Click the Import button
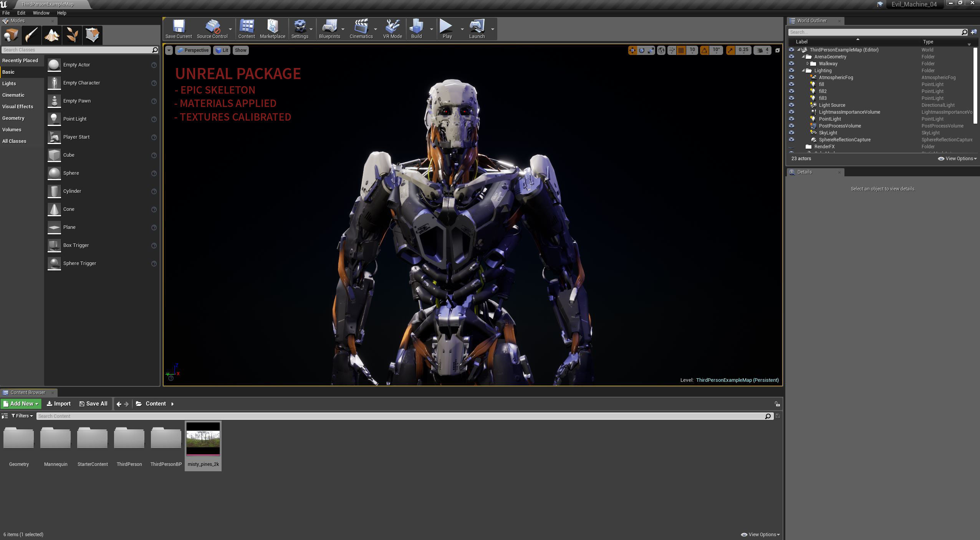The image size is (980, 540). tap(59, 404)
